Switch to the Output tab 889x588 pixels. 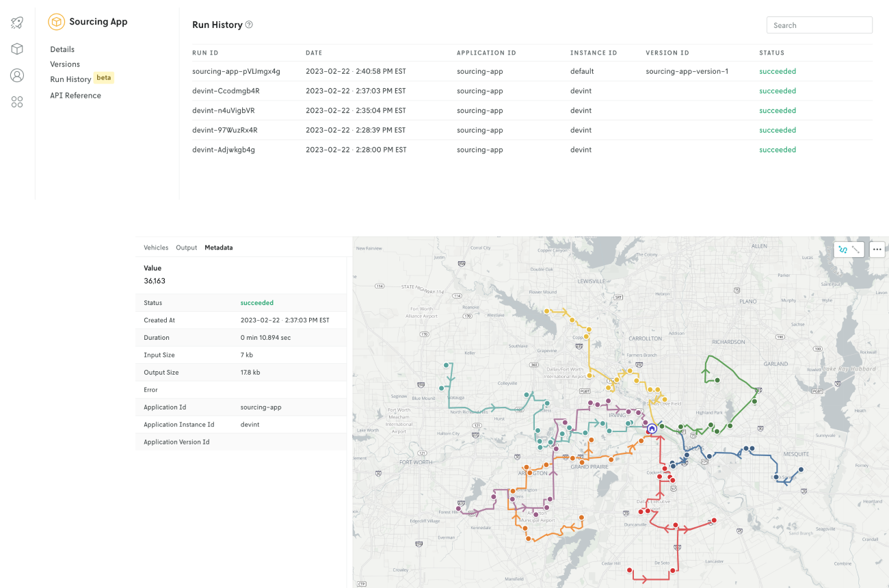pyautogui.click(x=186, y=248)
